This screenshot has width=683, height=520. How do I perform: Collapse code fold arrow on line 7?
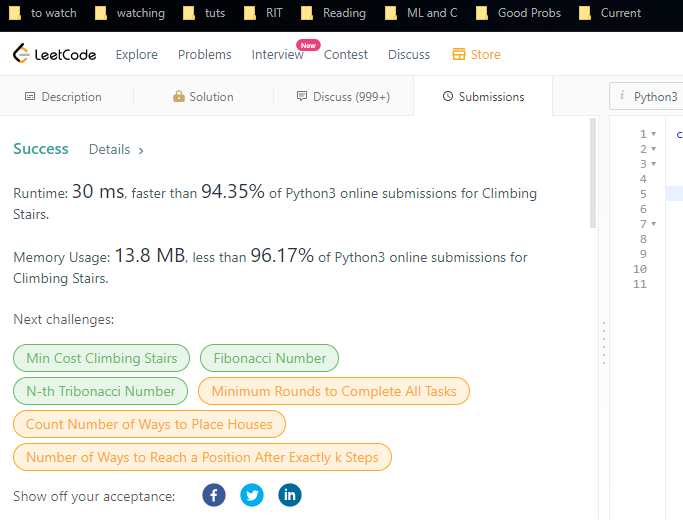653,224
